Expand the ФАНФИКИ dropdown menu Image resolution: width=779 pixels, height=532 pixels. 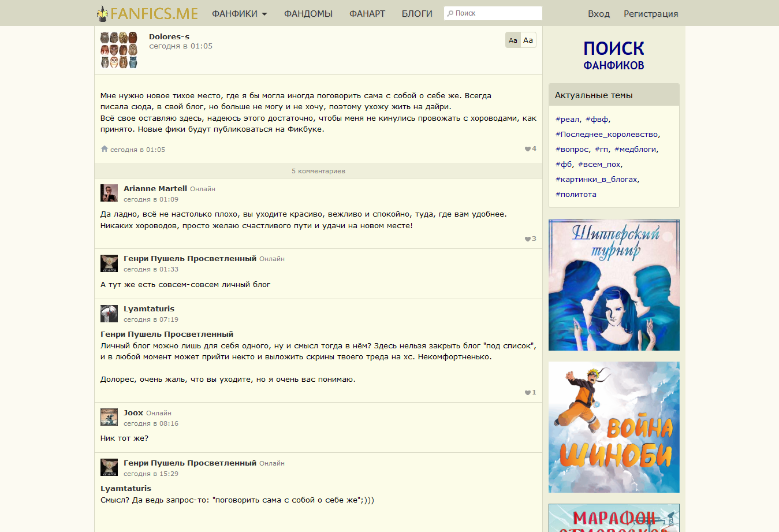tap(239, 13)
